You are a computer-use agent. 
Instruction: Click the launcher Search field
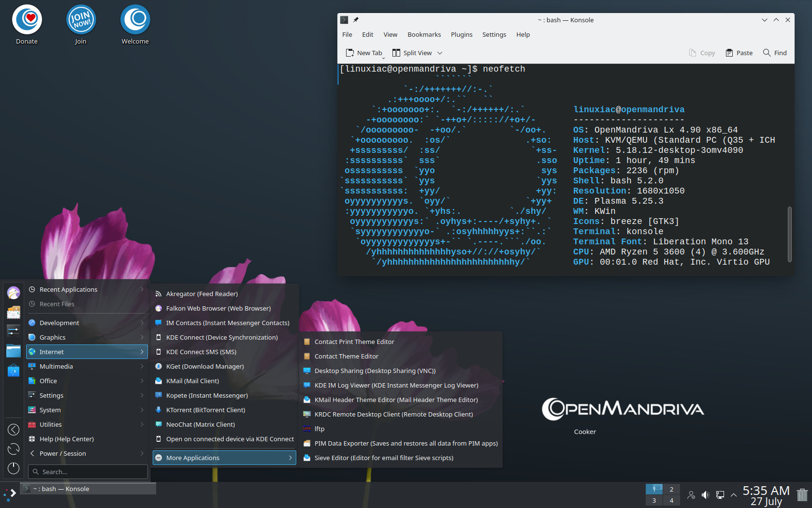[x=88, y=472]
